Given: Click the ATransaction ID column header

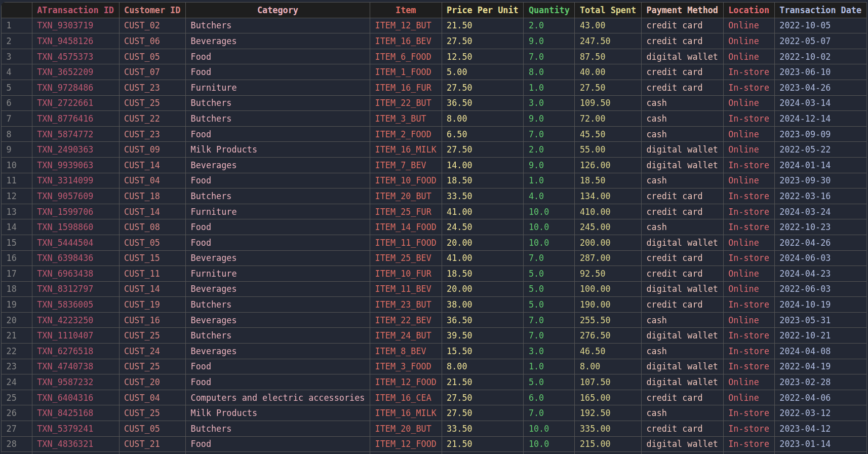Looking at the screenshot, I should tap(75, 10).
